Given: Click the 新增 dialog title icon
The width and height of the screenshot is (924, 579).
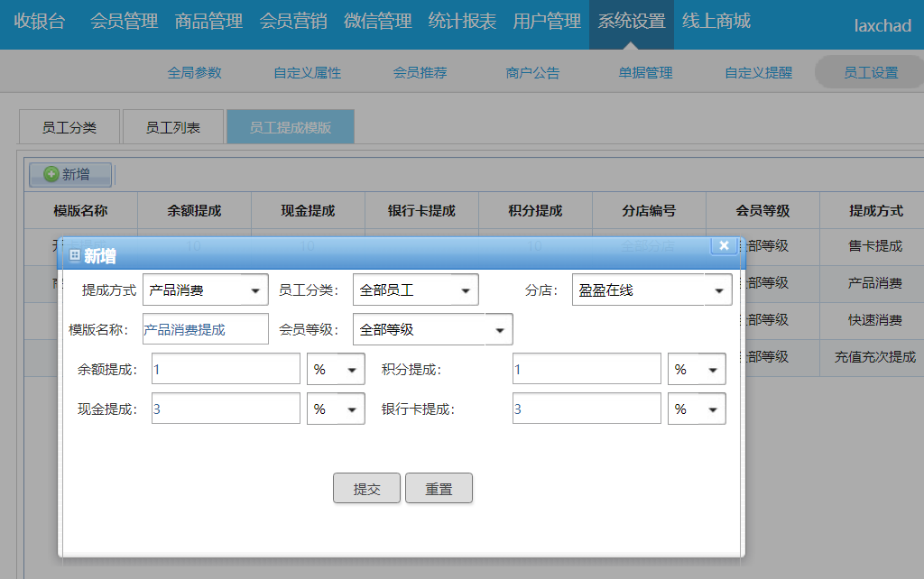Looking at the screenshot, I should 75,256.
